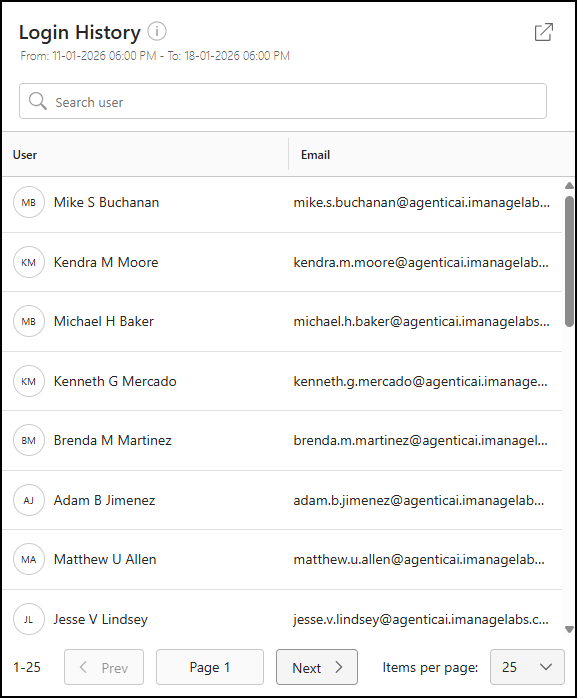The width and height of the screenshot is (577, 698).
Task: Click email michael.h.baker@agenticai
Action: (422, 321)
